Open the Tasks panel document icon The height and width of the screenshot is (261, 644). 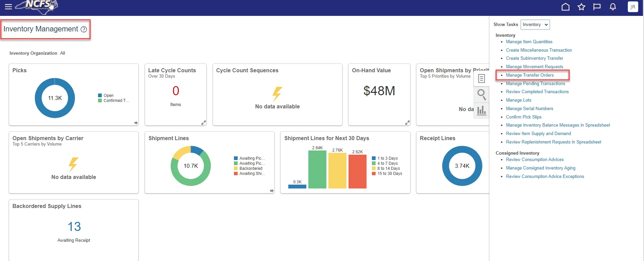click(481, 79)
